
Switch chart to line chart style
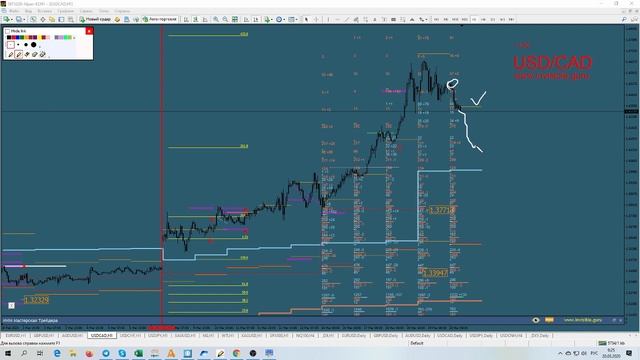[x=205, y=19]
